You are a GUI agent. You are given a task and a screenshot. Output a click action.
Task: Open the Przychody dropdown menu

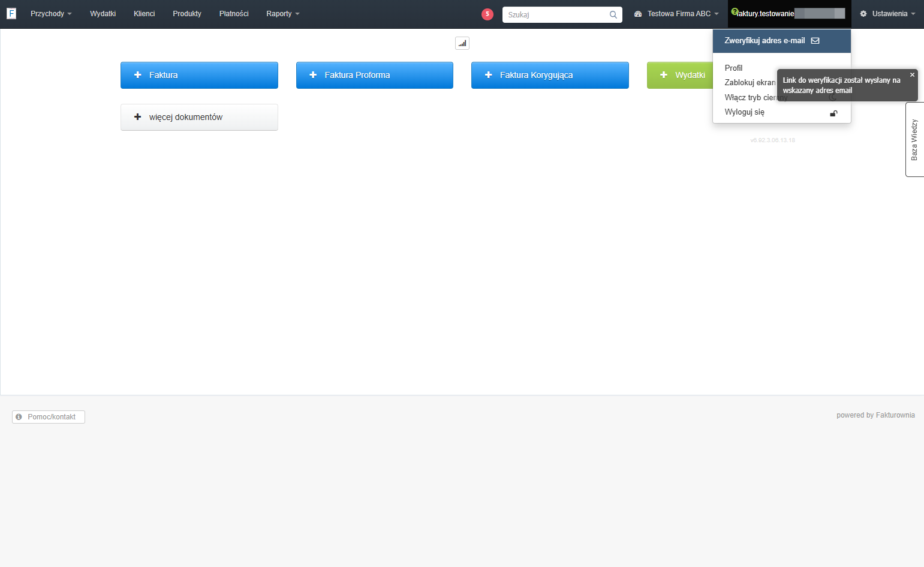coord(51,14)
